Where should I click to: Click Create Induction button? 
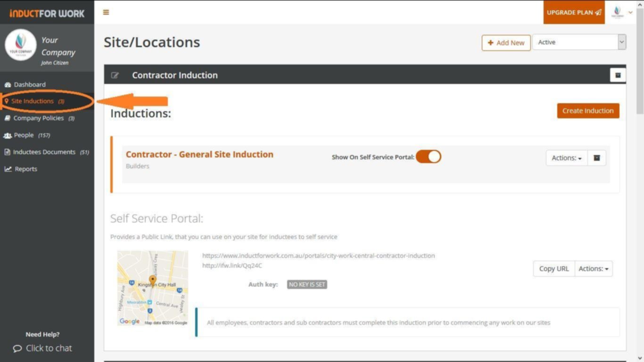pos(588,111)
